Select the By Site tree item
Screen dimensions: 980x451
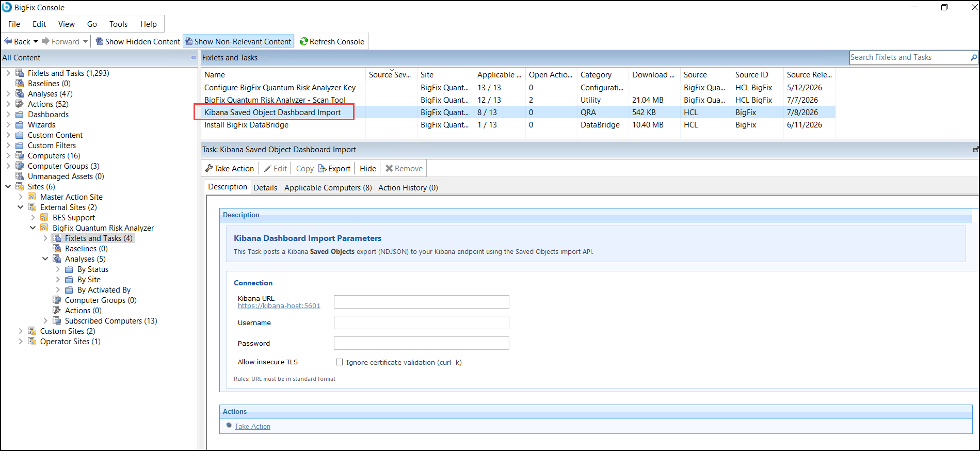click(x=89, y=280)
